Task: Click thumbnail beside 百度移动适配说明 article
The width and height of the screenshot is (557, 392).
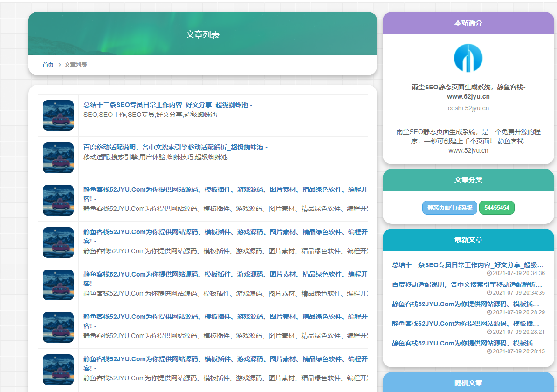Action: (58, 158)
